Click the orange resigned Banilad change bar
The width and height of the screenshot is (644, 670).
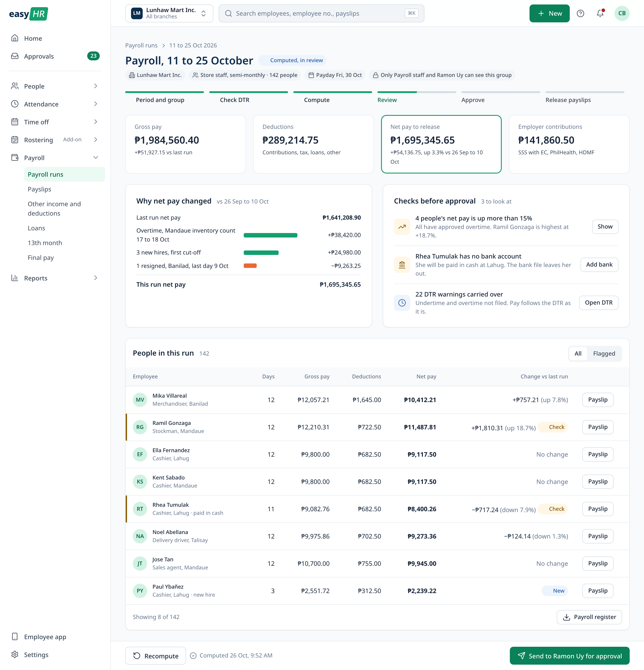point(250,266)
